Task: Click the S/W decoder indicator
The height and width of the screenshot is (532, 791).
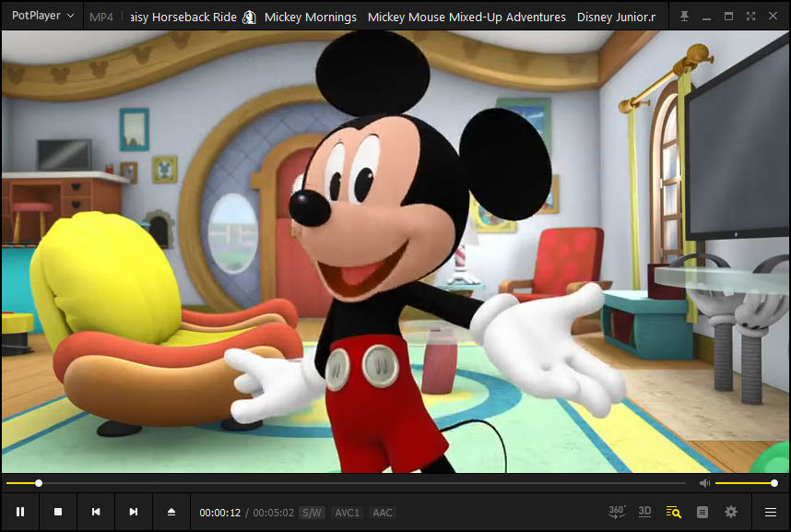Action: (312, 513)
